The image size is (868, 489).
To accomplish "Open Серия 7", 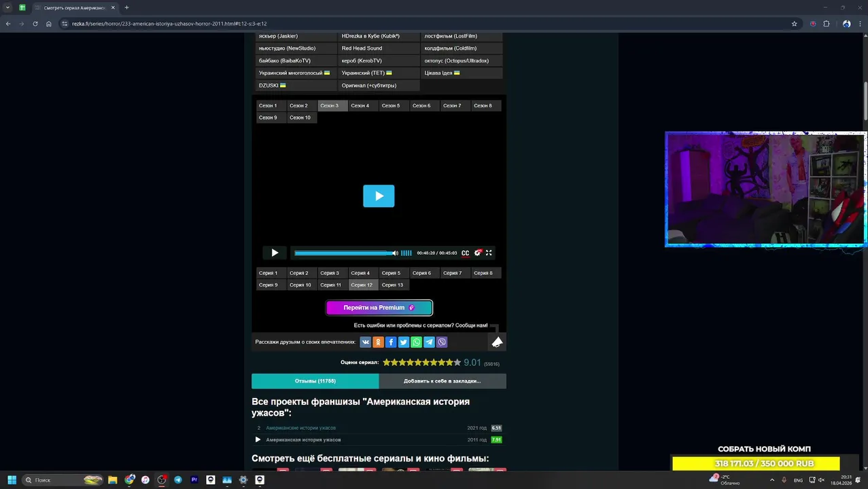I will point(455,273).
